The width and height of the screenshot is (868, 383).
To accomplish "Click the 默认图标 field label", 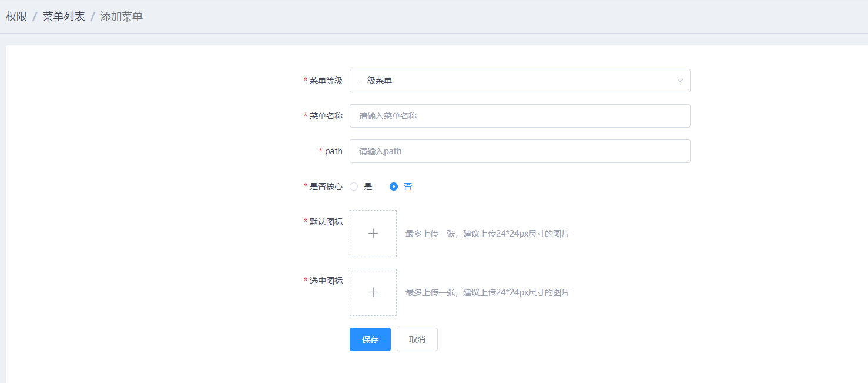I will click(x=326, y=222).
